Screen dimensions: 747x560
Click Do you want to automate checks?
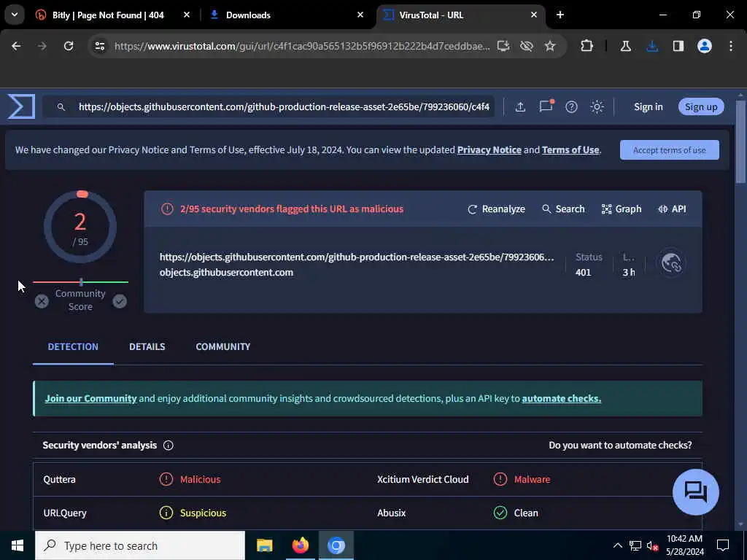point(620,446)
